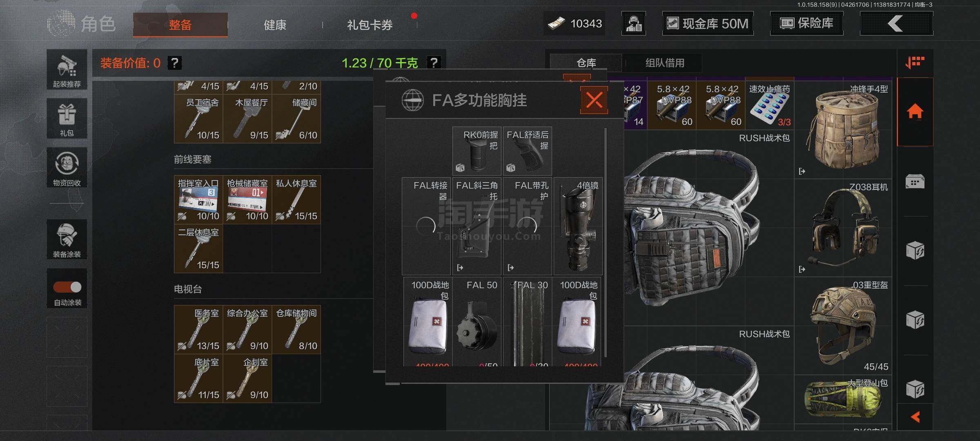Image resolution: width=980 pixels, height=441 pixels.
Task: Click the question mark beside weight 千克
Action: click(434, 63)
